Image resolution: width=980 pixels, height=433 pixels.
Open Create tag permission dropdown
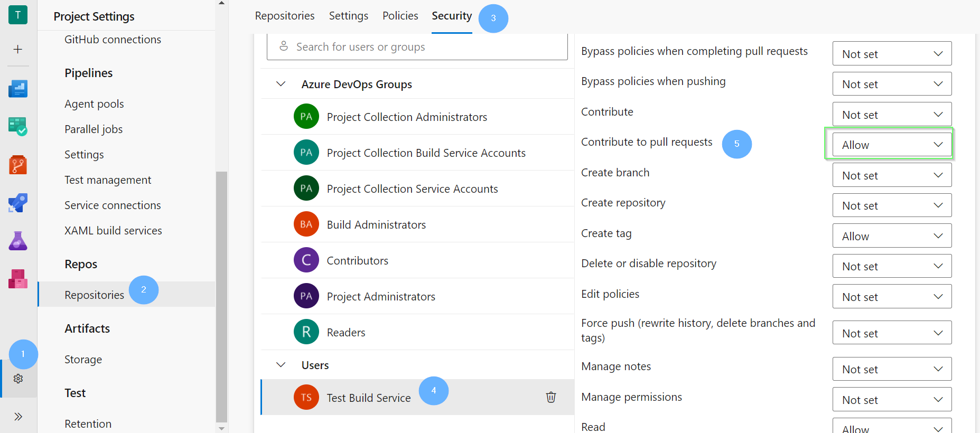pos(892,236)
